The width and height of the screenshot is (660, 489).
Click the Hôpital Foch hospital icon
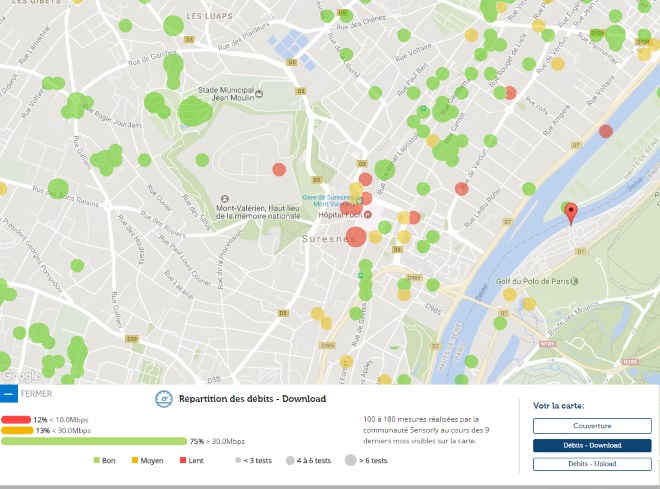coord(367,215)
